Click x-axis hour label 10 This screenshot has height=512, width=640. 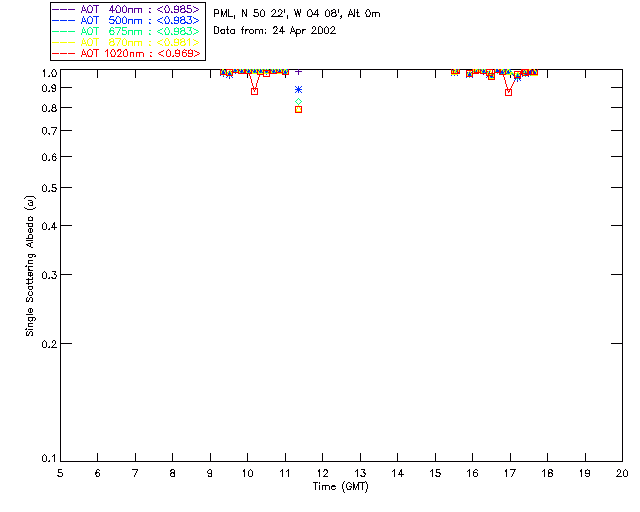point(247,473)
